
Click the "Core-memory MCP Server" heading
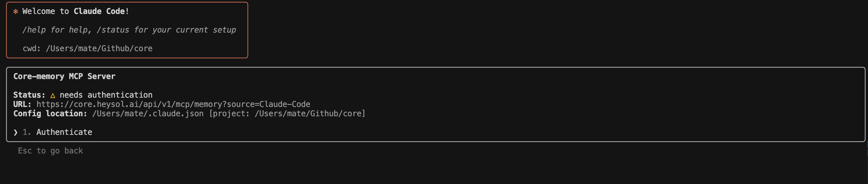[64, 77]
